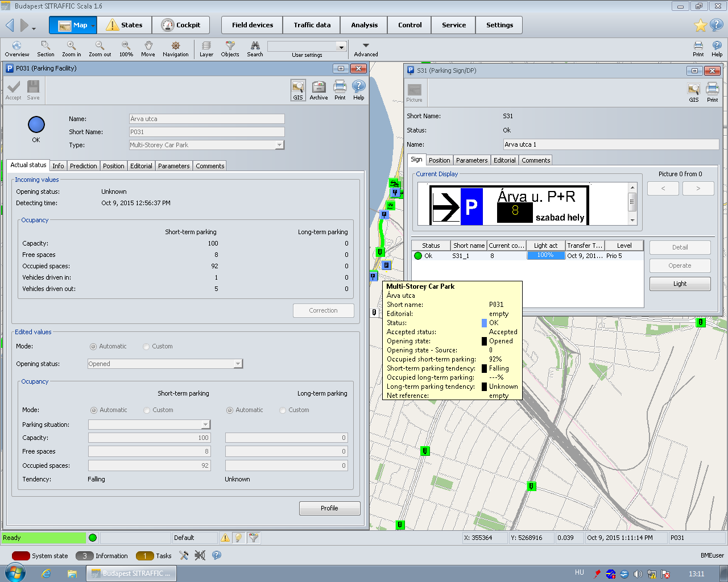Select Custom for short-term parking occupancy
Image resolution: width=728 pixels, height=582 pixels.
[x=147, y=410]
